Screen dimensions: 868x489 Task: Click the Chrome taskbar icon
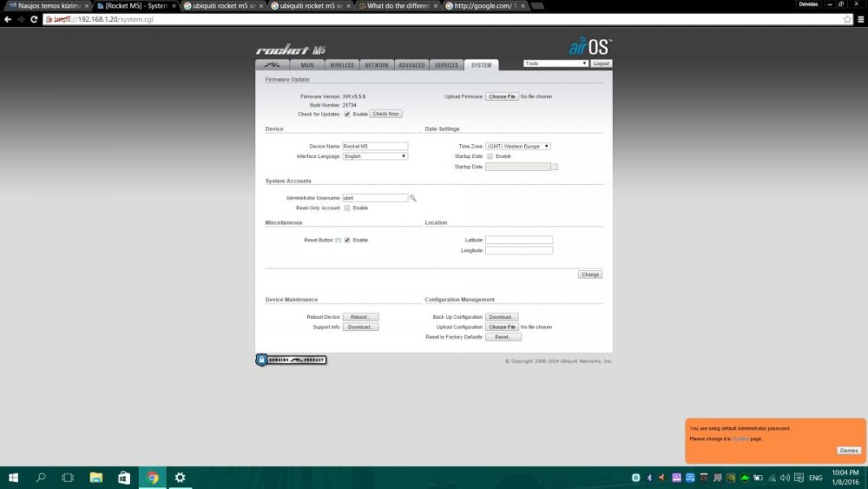coord(152,478)
